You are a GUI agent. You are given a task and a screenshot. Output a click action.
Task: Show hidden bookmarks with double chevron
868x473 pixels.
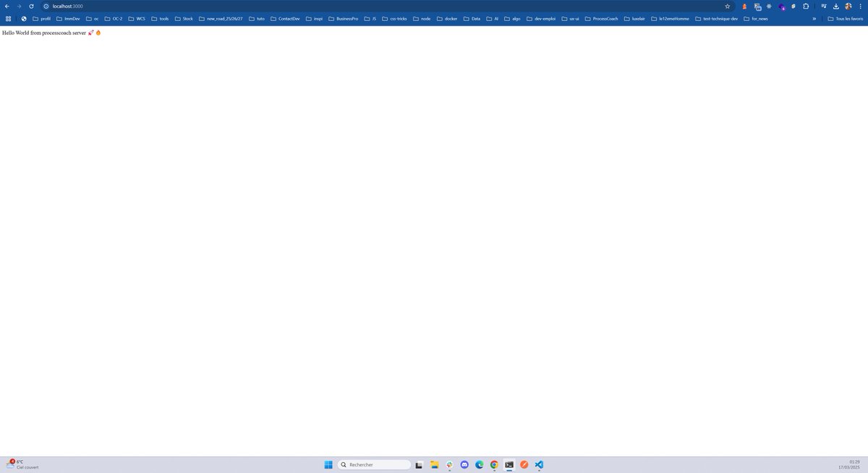click(x=814, y=18)
